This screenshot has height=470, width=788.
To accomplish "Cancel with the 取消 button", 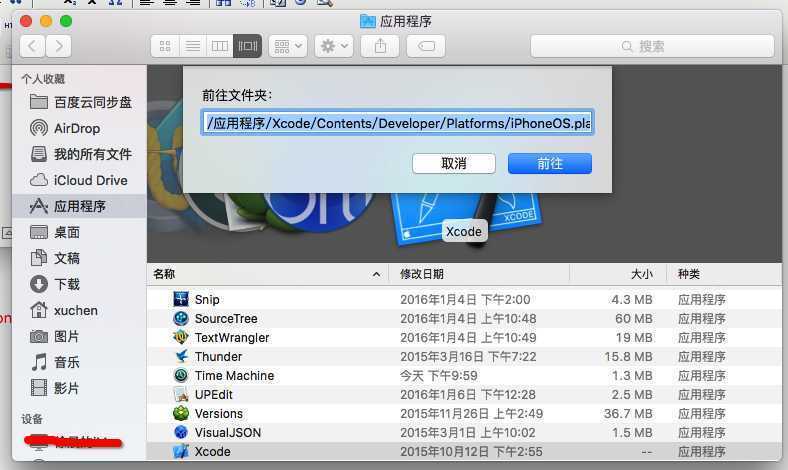I will pos(453,163).
